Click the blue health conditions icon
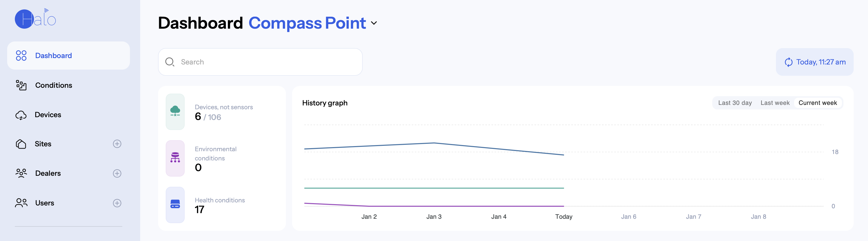This screenshot has width=868, height=241. 175,205
